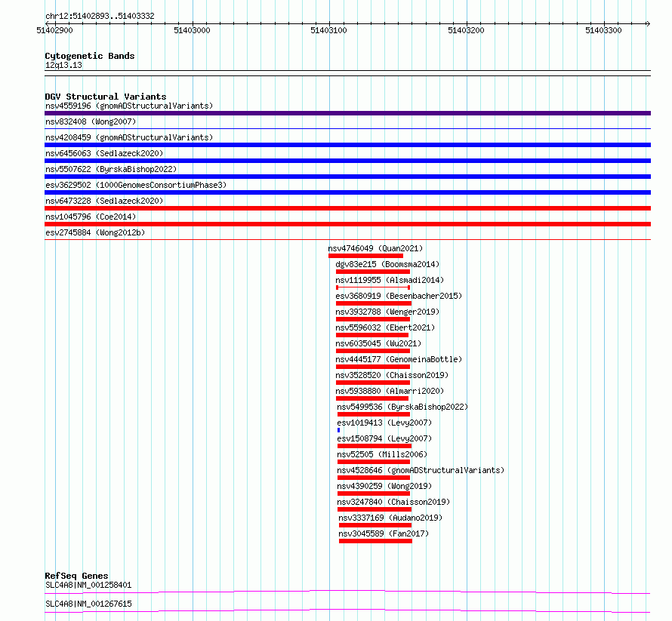
Task: Select the nsv4528646 gnomADStructuralVariants label
Action: pyautogui.click(x=421, y=470)
